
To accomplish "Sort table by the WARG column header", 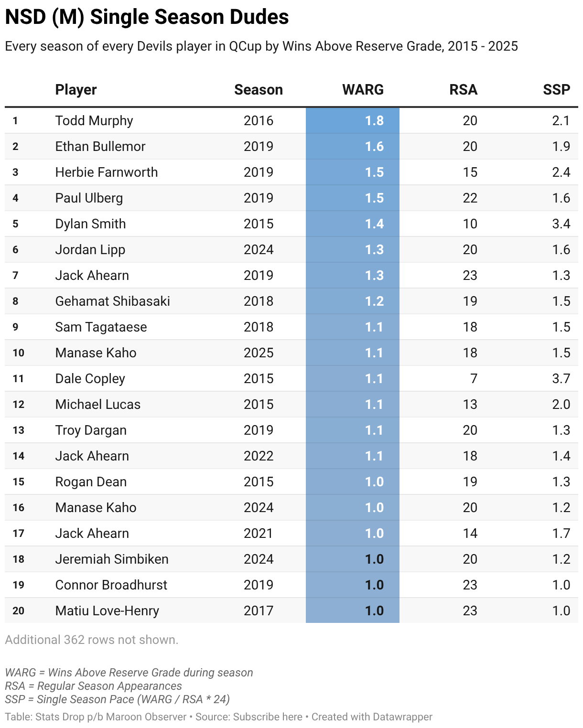I will [363, 90].
